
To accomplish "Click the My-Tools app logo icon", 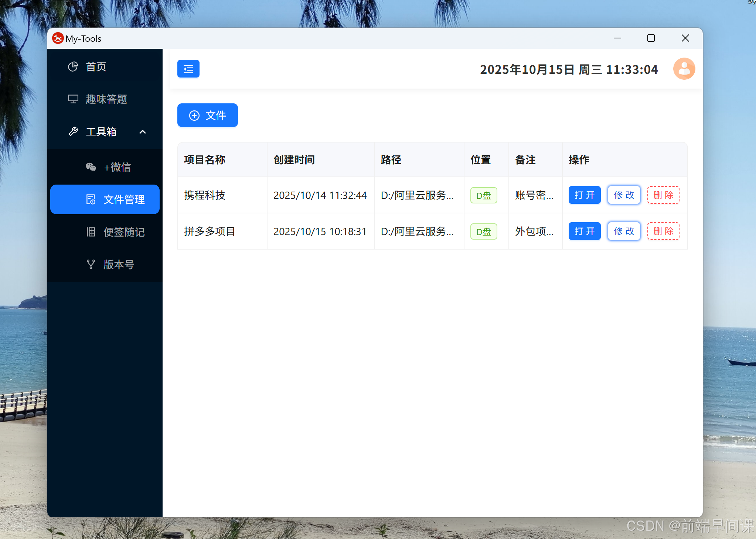I will [x=58, y=38].
